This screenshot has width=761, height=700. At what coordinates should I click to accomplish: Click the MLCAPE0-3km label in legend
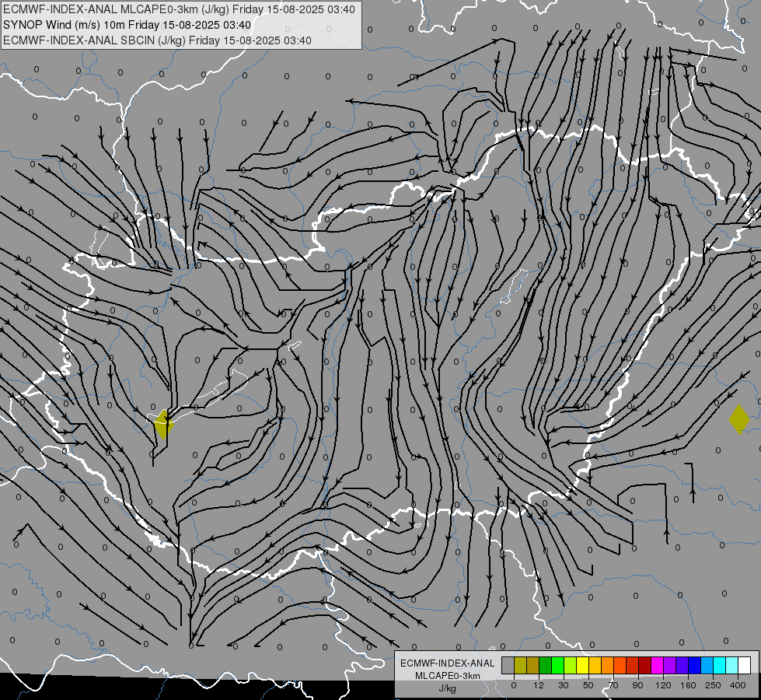448,676
